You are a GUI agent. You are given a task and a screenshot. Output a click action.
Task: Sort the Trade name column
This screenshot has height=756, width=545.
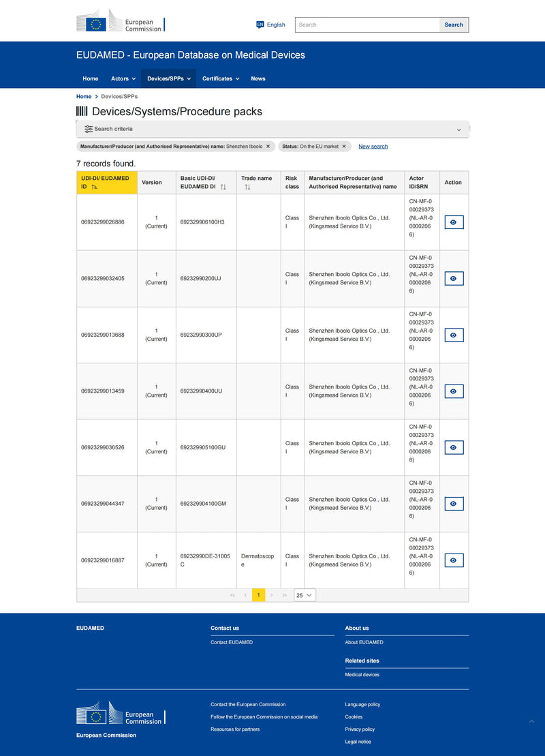[247, 187]
